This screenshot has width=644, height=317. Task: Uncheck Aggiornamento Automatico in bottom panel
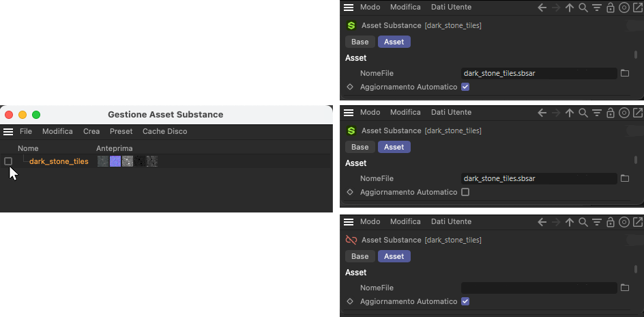coord(465,301)
